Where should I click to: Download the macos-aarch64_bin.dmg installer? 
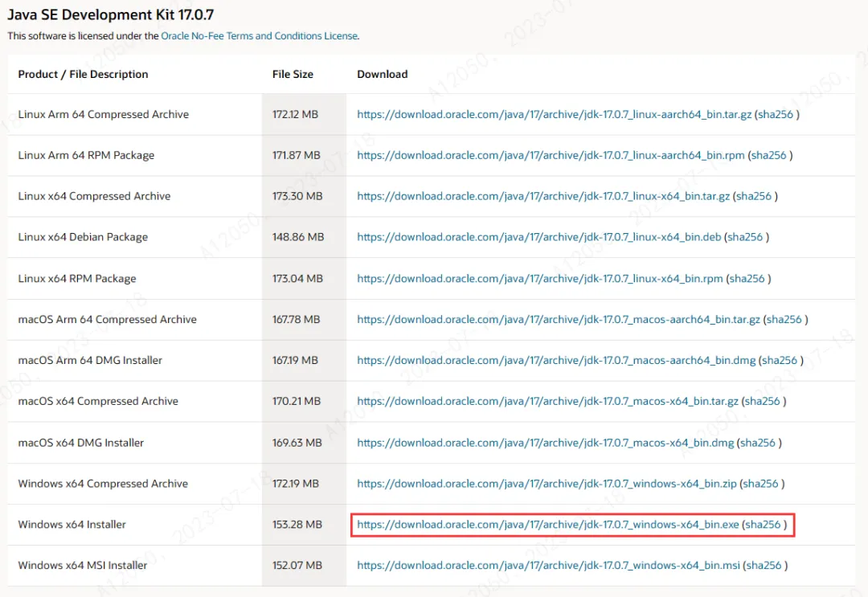tap(556, 361)
